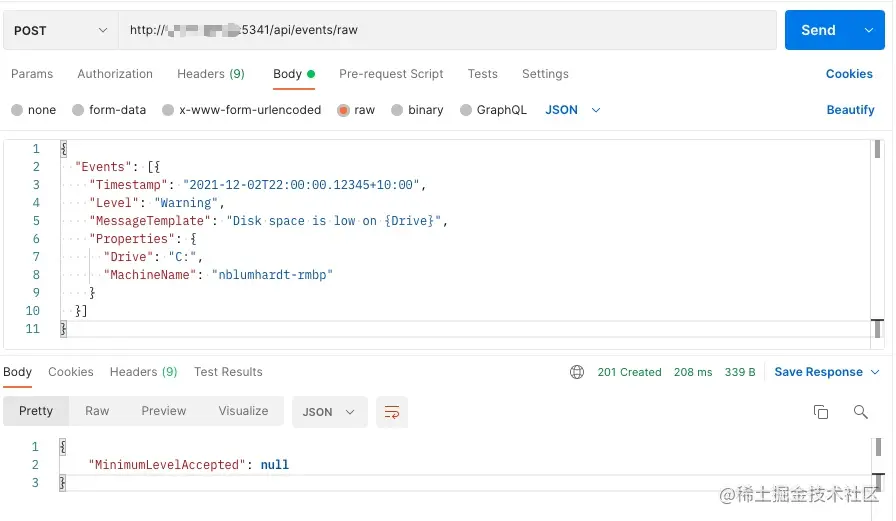The image size is (896, 521).
Task: Click the "Properties" line in the editor
Action: [143, 239]
